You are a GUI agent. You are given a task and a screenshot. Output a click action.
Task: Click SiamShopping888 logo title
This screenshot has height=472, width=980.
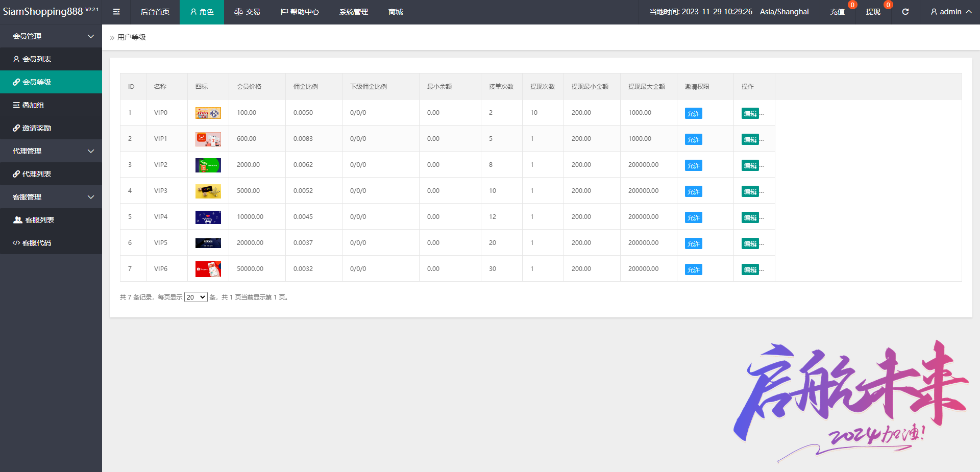(43, 11)
